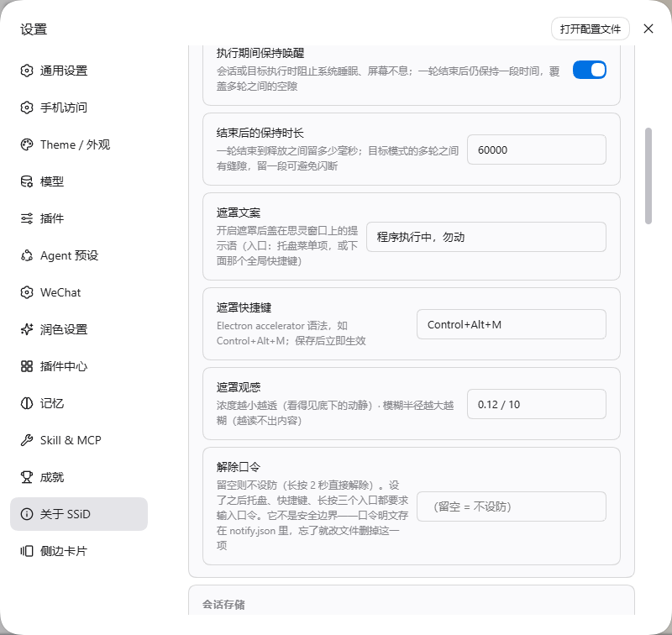Viewport: 672px width, 635px height.
Task: Click the 设置 dialog title
Action: click(x=34, y=29)
